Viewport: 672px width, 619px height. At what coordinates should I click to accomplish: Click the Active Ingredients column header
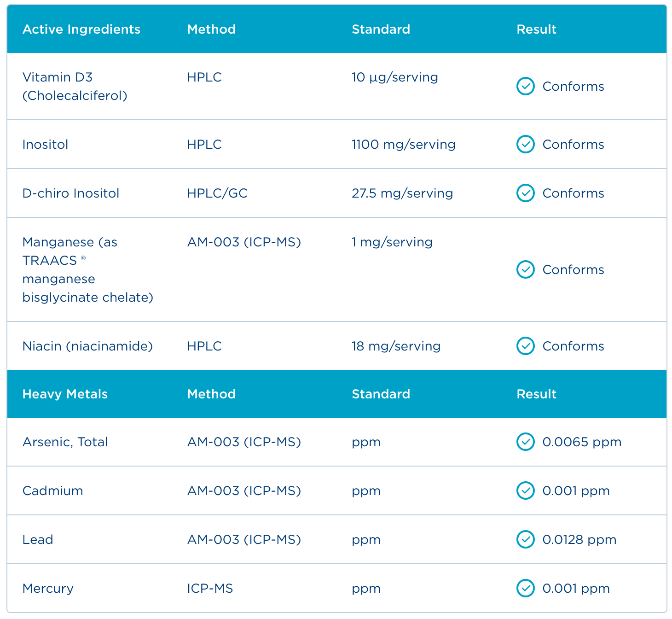coord(81,29)
